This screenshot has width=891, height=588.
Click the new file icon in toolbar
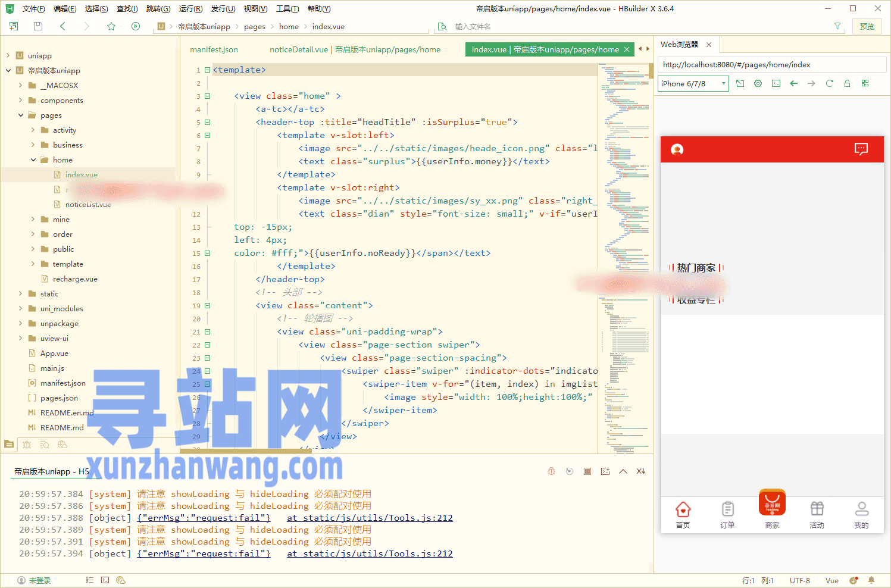click(x=14, y=26)
